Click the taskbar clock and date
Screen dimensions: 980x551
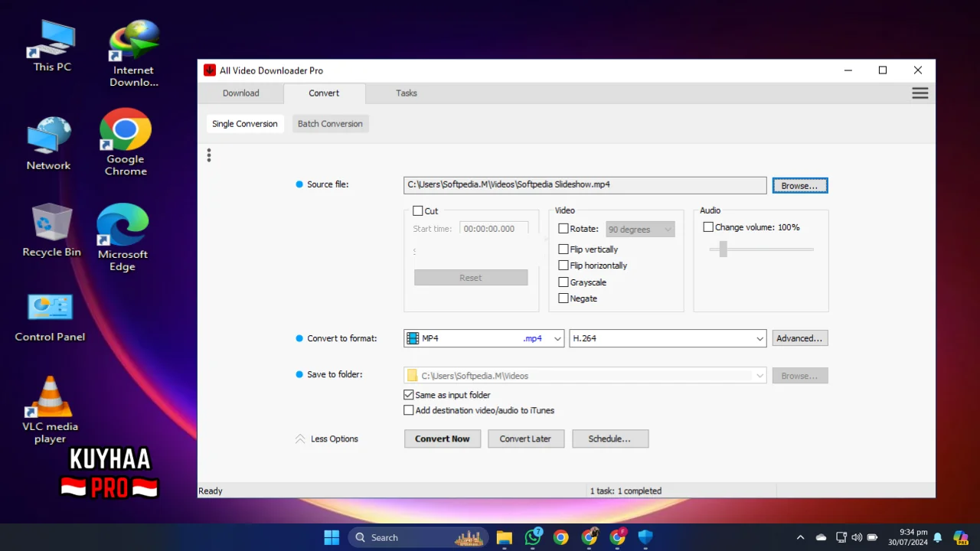908,537
